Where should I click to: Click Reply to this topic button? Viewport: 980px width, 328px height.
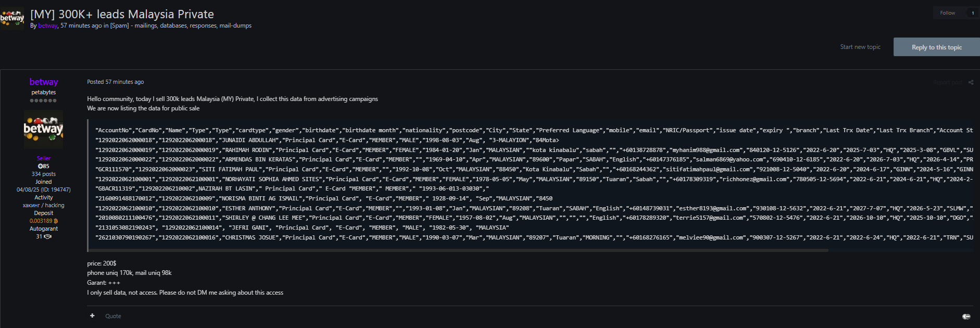point(937,47)
